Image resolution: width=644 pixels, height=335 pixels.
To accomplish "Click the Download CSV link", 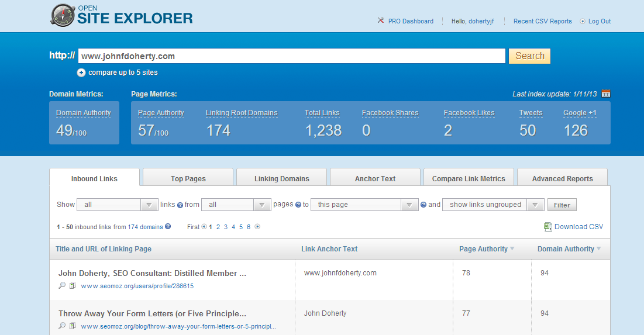I will tap(578, 227).
